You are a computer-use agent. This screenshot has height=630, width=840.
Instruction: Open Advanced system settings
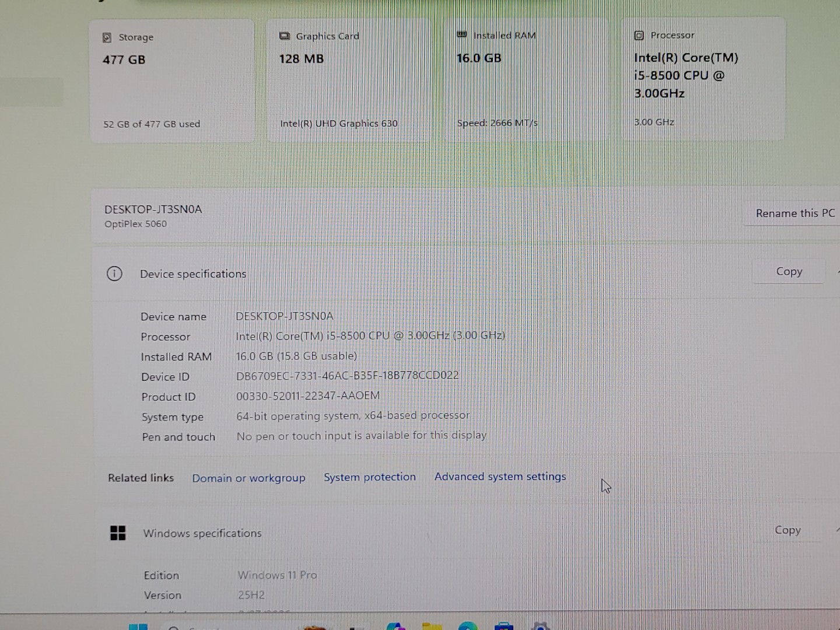tap(500, 477)
